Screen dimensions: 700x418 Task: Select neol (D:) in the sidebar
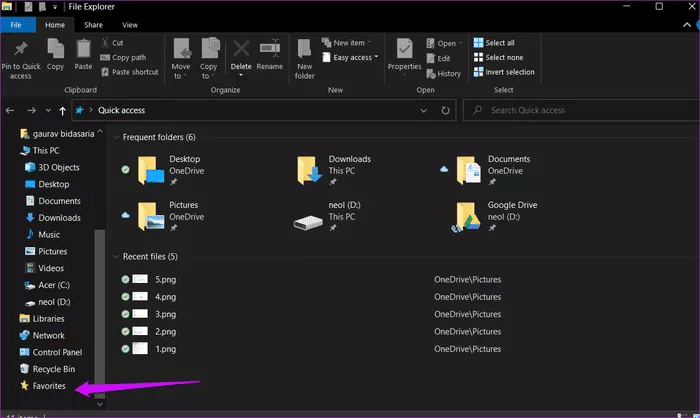pyautogui.click(x=47, y=302)
